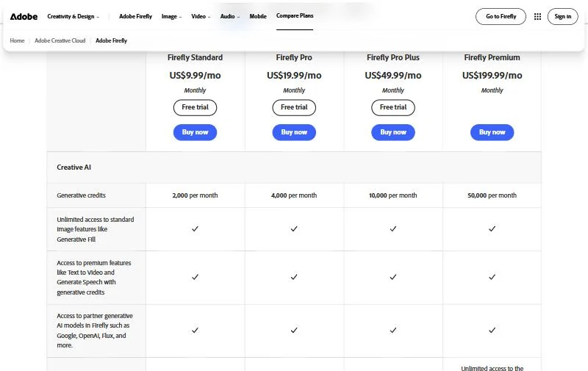Expand the Creativity & Design menu
The width and height of the screenshot is (588, 371).
click(x=73, y=16)
